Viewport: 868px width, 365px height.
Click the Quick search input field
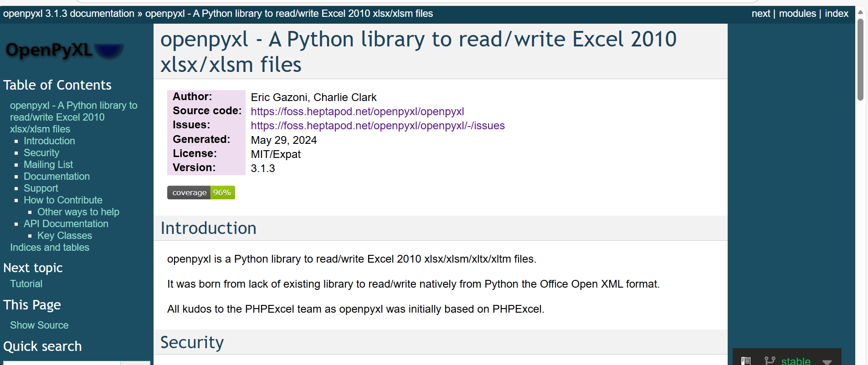(62, 363)
